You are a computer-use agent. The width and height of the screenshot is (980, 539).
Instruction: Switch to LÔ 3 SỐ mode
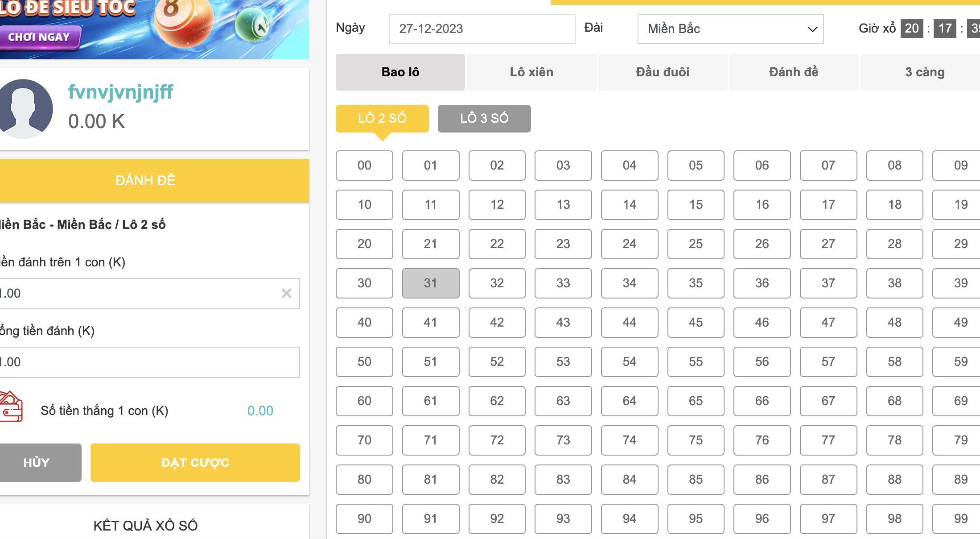click(484, 118)
